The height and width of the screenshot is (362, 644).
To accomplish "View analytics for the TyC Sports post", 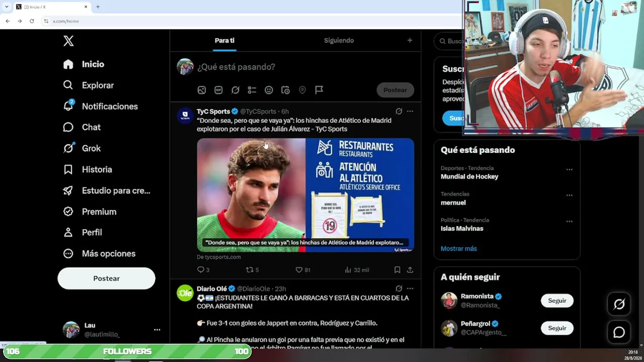I will click(357, 270).
